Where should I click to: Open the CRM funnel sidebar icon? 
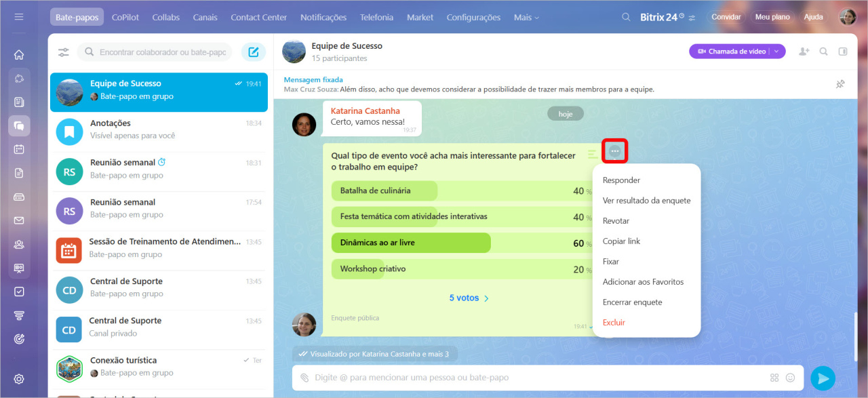pos(19,315)
